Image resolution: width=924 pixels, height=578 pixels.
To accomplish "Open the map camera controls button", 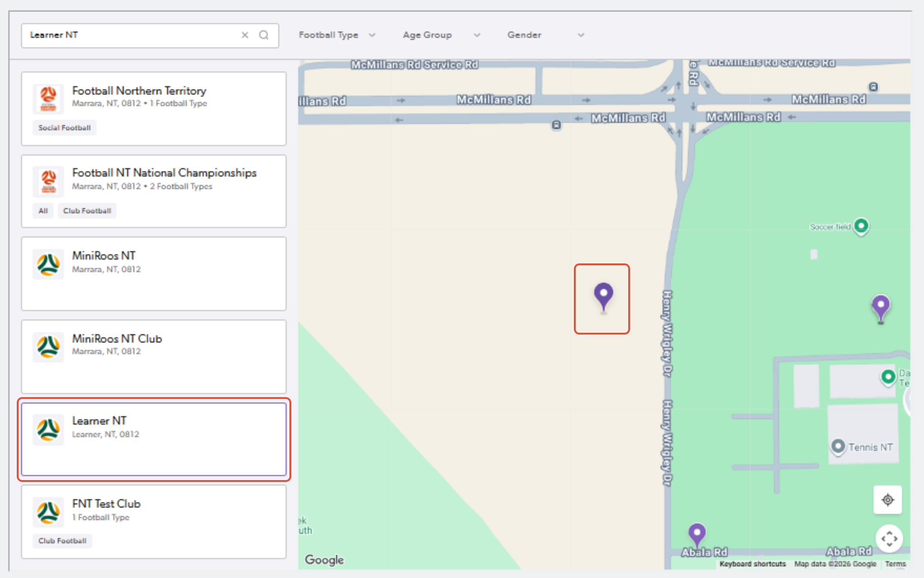I will [x=889, y=539].
